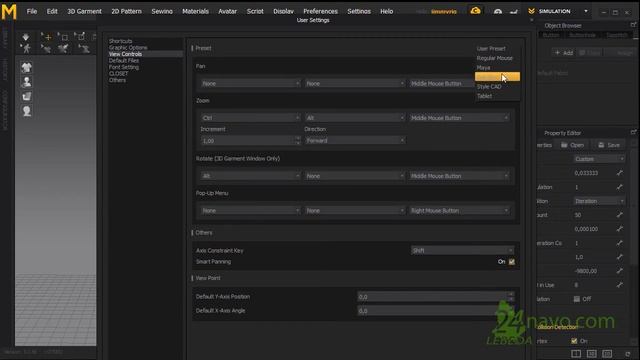
Task: Open the Avatar menu
Action: 227,11
